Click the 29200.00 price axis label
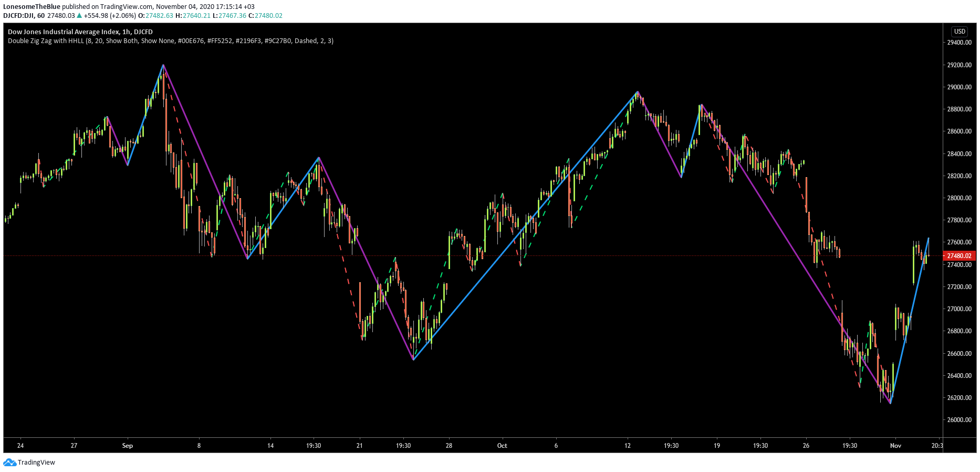 pos(959,65)
